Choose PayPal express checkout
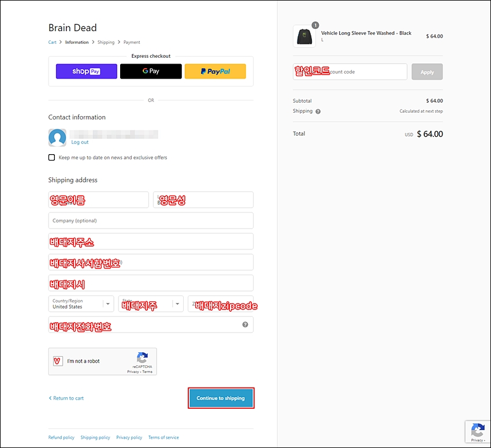Viewport: 491px width, 448px height. [215, 72]
